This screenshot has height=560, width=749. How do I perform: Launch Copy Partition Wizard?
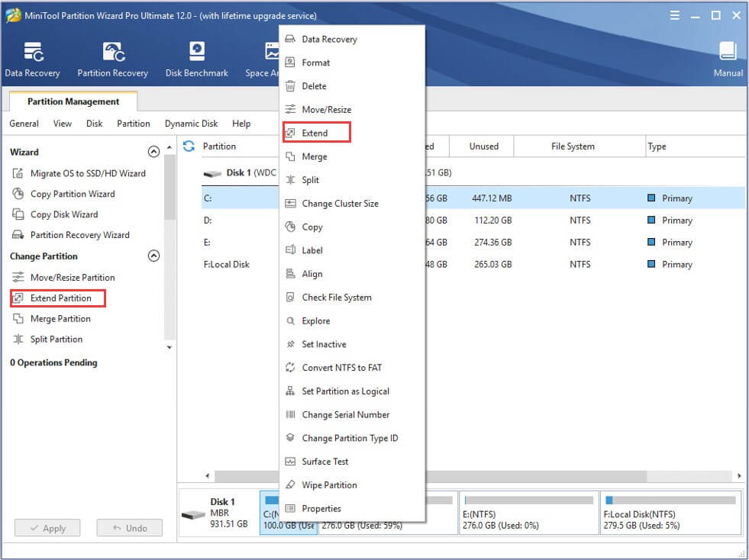click(63, 194)
